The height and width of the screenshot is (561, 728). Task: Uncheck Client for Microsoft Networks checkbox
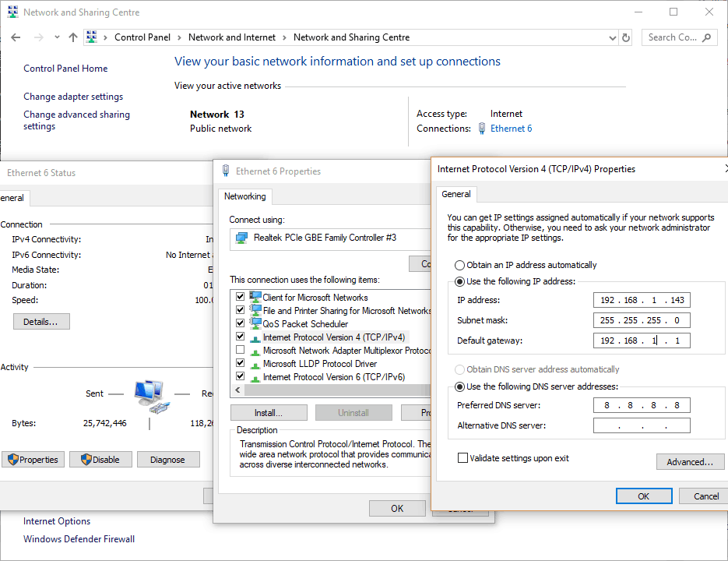pos(240,297)
